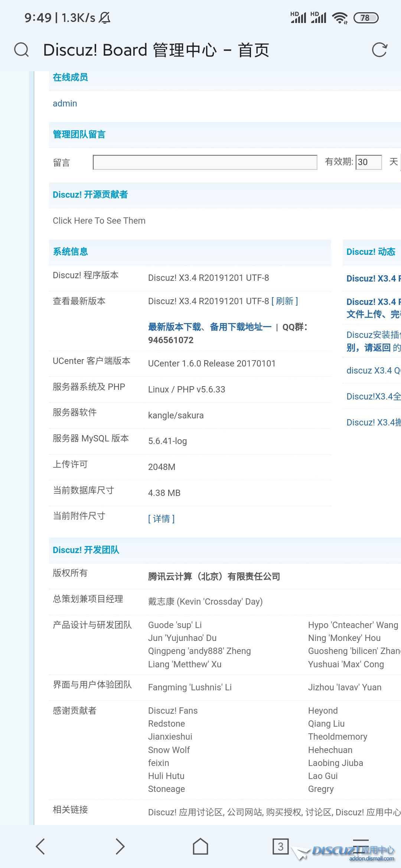Viewport: 401px width, 868px height.
Task: Edit the 有效期 days field
Action: 369,162
